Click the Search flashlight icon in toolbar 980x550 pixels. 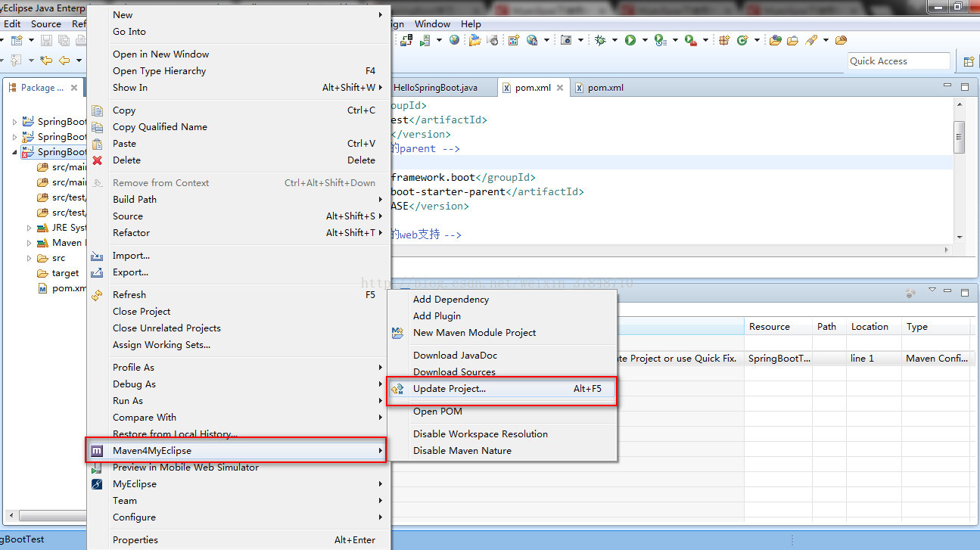coord(810,40)
